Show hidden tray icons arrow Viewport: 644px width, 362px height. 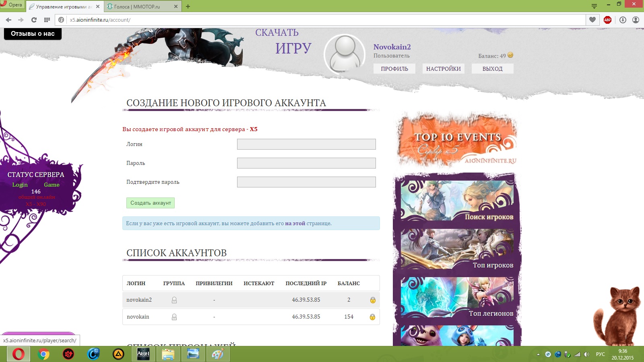538,354
